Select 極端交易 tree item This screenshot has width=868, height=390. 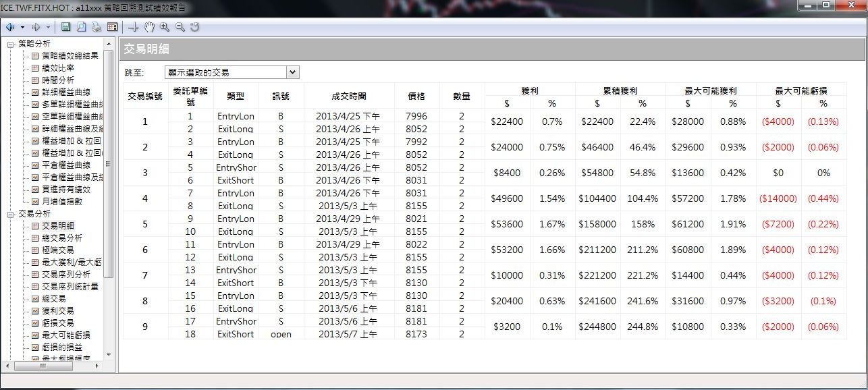pyautogui.click(x=58, y=250)
